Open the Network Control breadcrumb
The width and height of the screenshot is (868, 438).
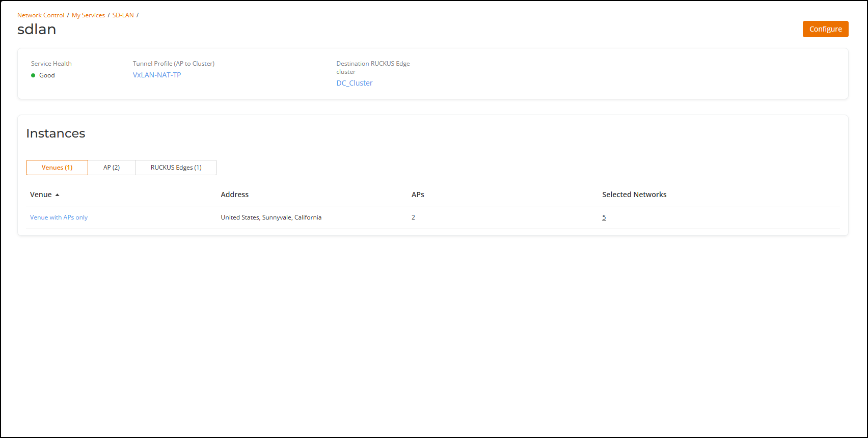pos(41,15)
